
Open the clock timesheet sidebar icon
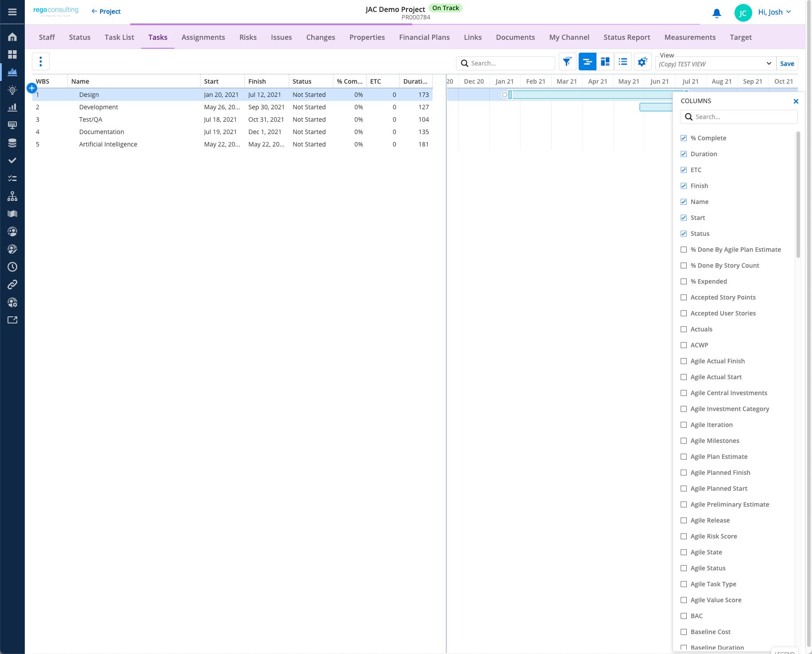pyautogui.click(x=12, y=267)
